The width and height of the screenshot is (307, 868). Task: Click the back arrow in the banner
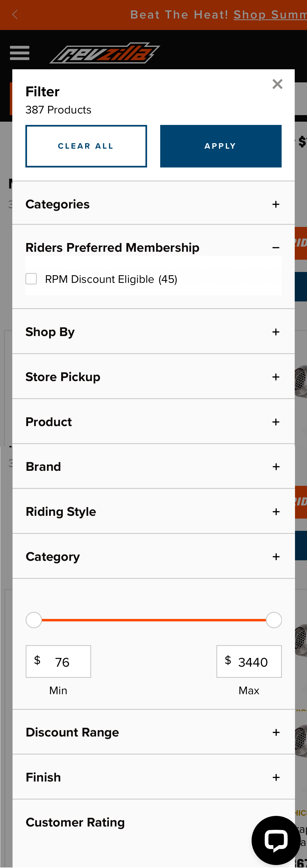(15, 15)
